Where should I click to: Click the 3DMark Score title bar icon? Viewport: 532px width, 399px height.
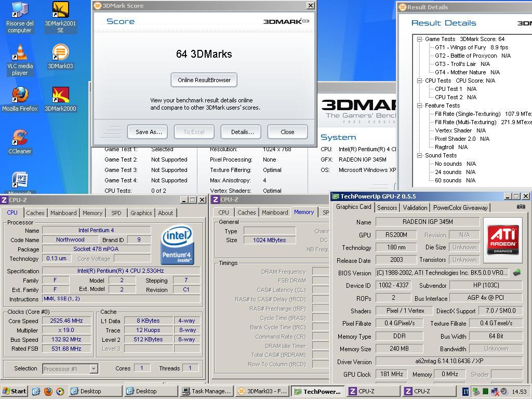97,5
